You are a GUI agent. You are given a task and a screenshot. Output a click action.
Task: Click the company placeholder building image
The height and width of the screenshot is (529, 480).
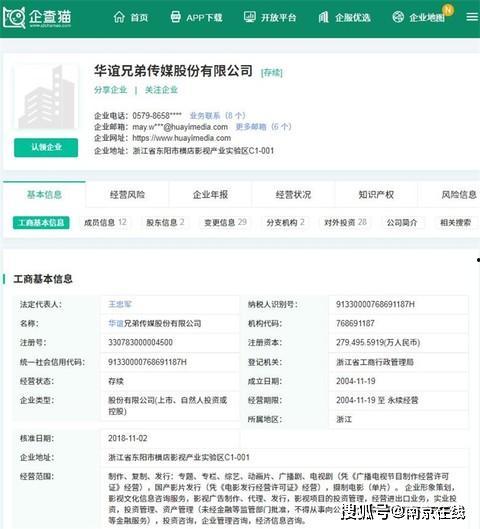point(46,97)
